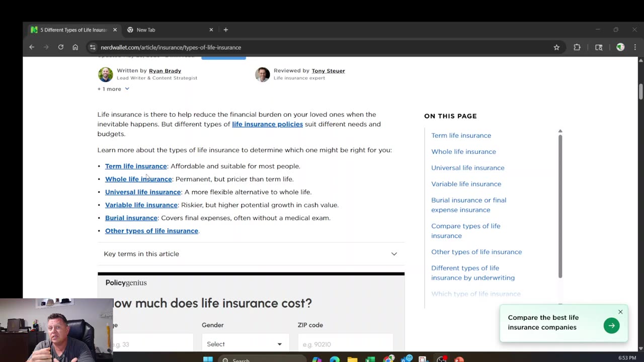This screenshot has width=644, height=362.
Task: Jump to 'Variable life insurance' in sidebar
Action: (x=466, y=184)
